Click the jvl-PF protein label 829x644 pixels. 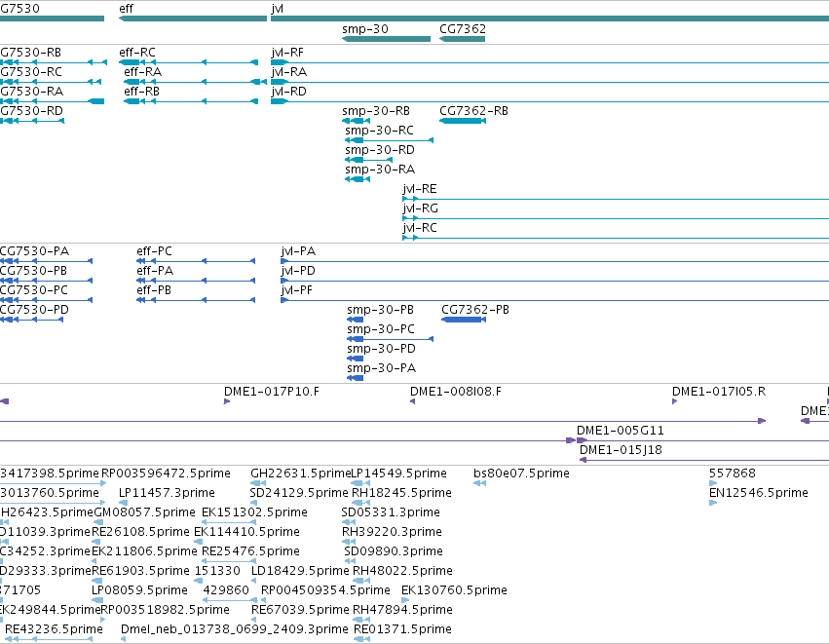click(296, 290)
